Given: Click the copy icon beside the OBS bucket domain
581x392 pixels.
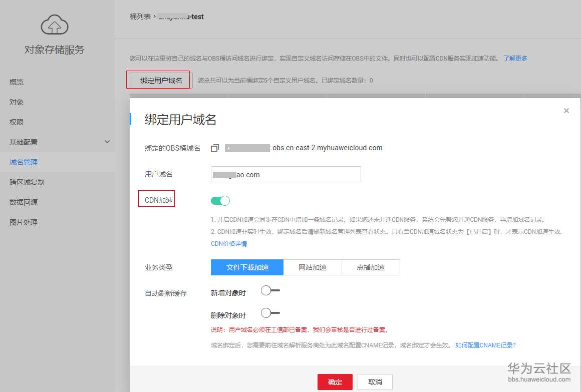Looking at the screenshot, I should [215, 148].
